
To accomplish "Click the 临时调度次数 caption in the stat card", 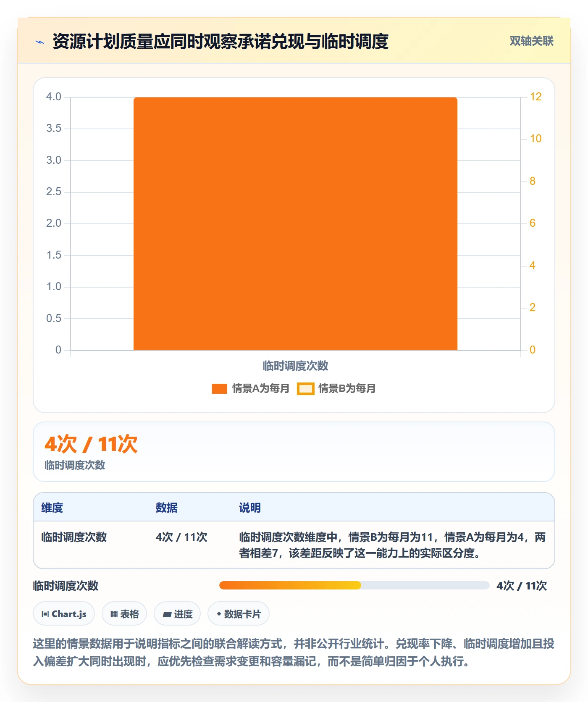I will (75, 465).
